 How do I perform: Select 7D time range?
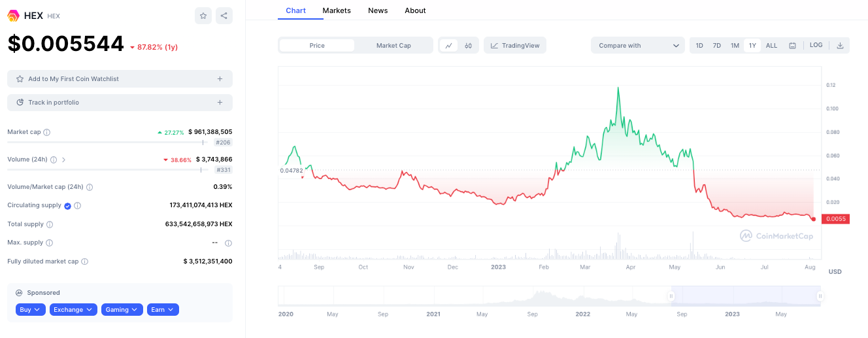[717, 46]
